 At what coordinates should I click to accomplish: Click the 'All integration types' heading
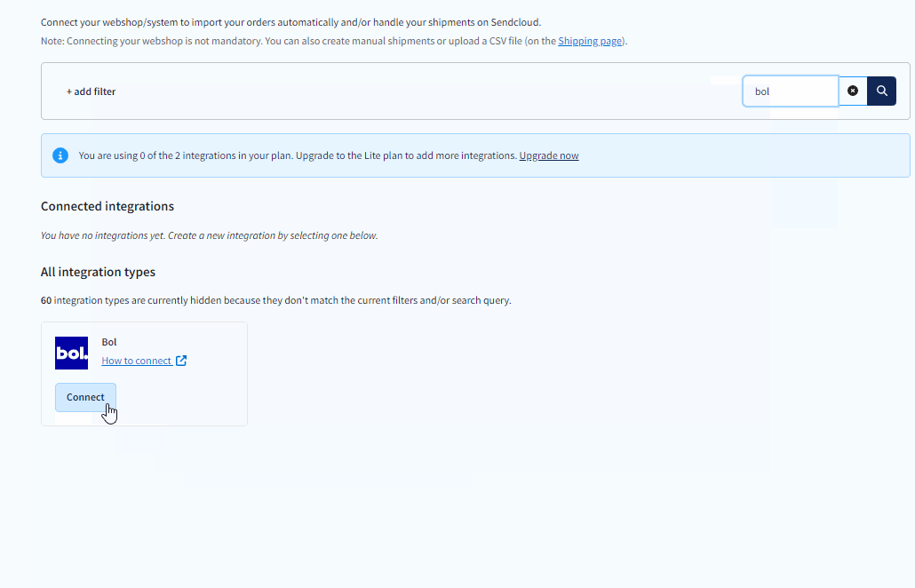98,271
